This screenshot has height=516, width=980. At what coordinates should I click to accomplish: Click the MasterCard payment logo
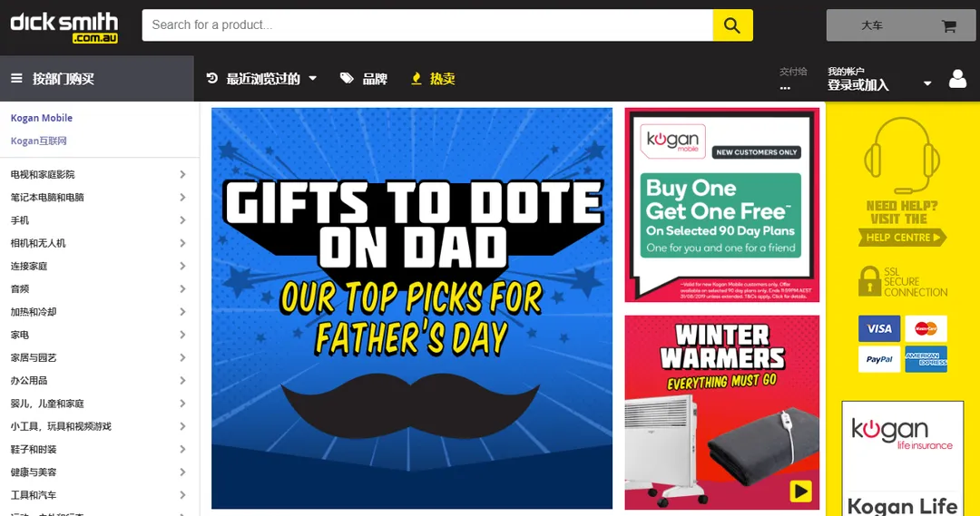coord(926,328)
